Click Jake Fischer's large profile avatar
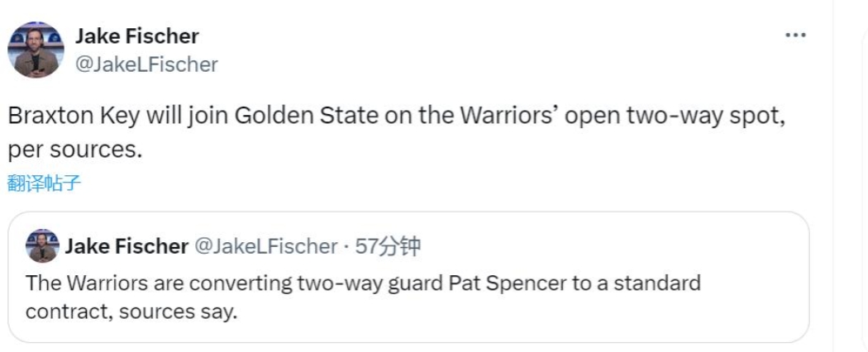This screenshot has height=352, width=868. 36,50
